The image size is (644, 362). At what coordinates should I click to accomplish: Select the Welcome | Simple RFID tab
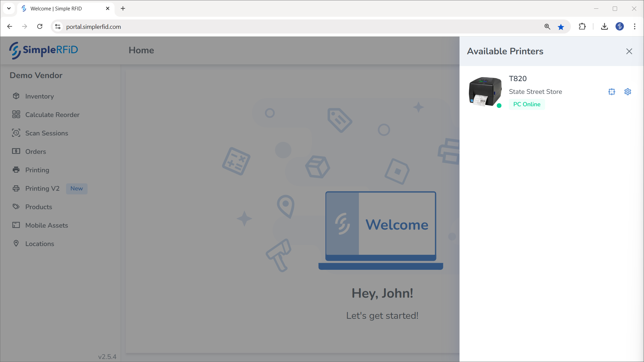(66, 9)
